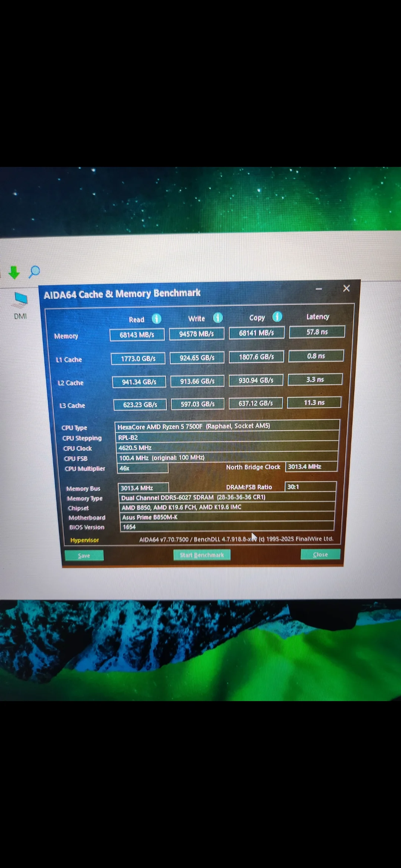401x868 pixels.
Task: Click the L3 Cache row label
Action: (72, 405)
